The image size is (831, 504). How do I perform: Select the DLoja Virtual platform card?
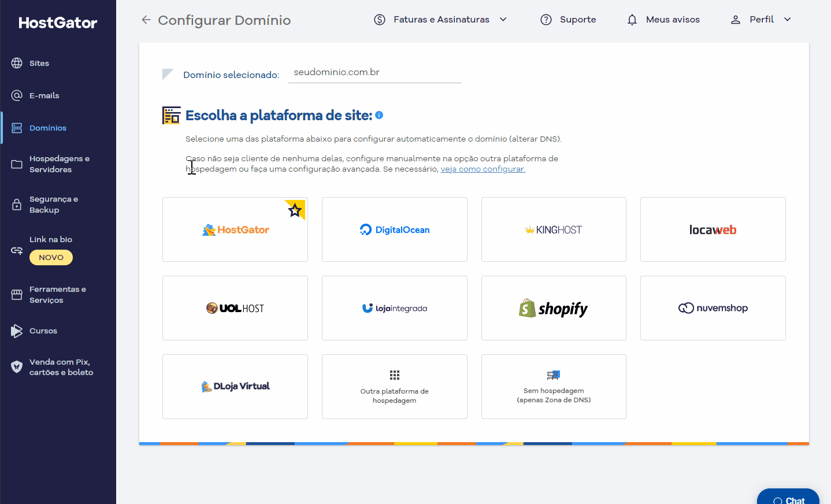tap(235, 387)
